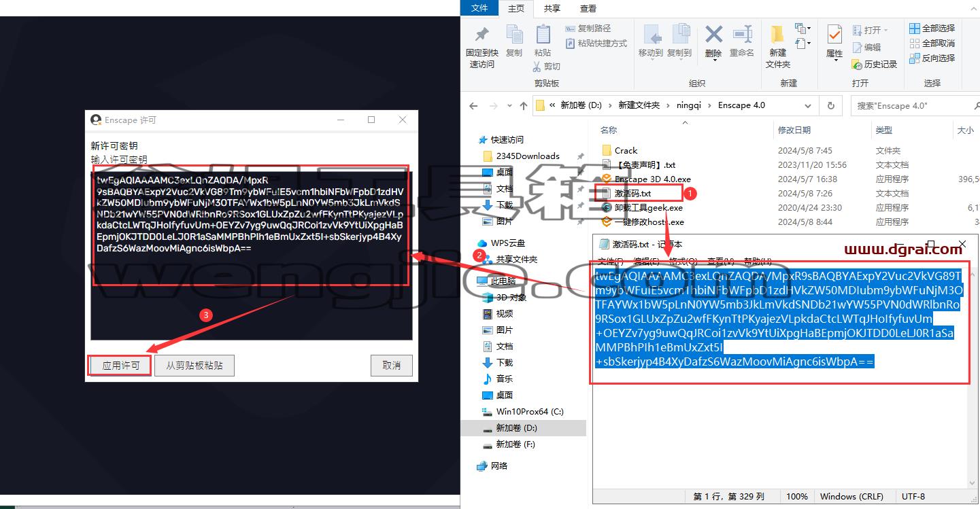Screen dimensions: 980x509
Task: Switch to the Share ribbon tab
Action: pyautogui.click(x=552, y=8)
